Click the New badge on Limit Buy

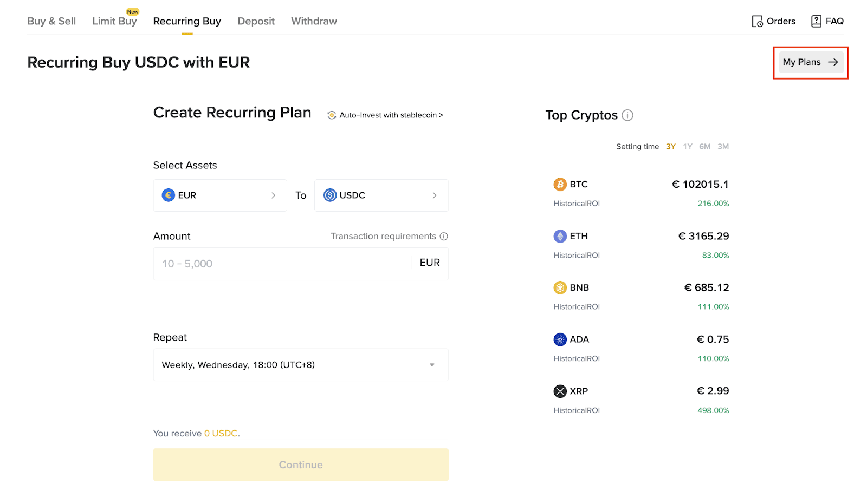tap(133, 11)
